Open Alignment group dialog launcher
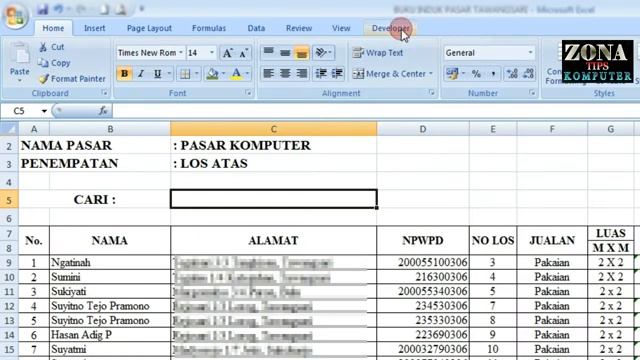This screenshot has width=640, height=360. point(431,93)
